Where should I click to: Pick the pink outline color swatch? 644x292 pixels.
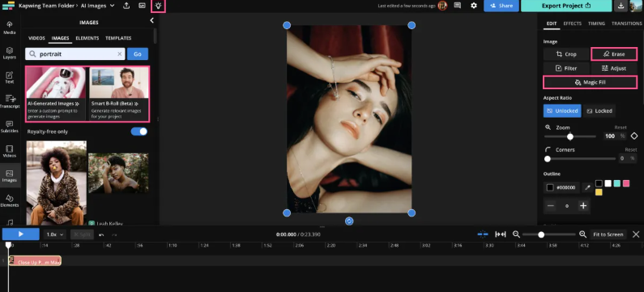pyautogui.click(x=626, y=183)
